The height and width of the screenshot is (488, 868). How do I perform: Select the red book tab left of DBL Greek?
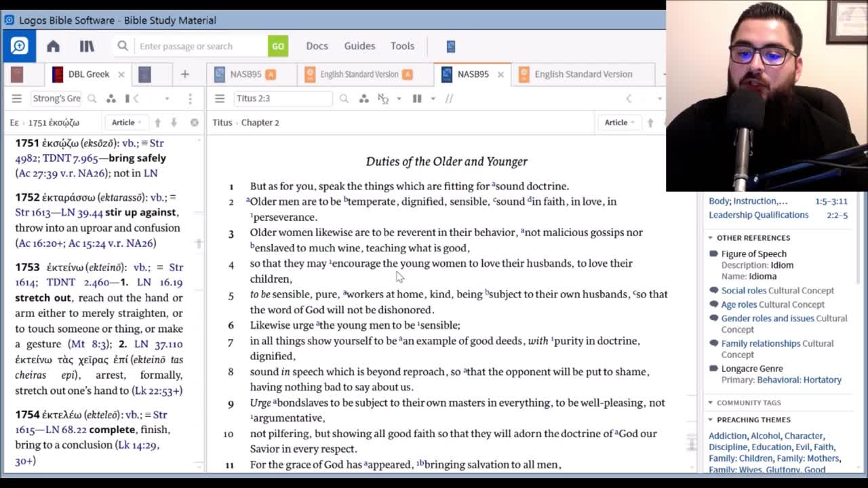click(x=17, y=74)
